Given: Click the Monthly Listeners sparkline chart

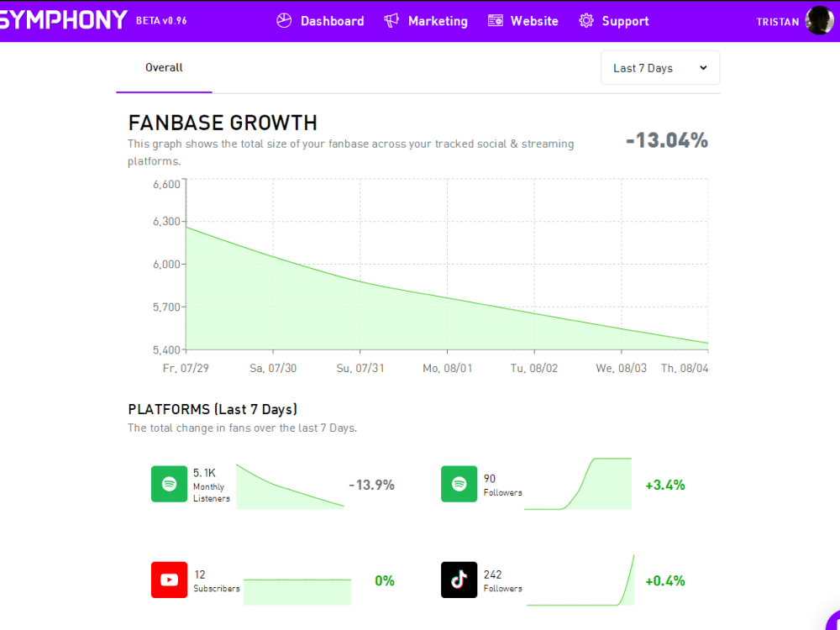Looking at the screenshot, I should (x=290, y=486).
